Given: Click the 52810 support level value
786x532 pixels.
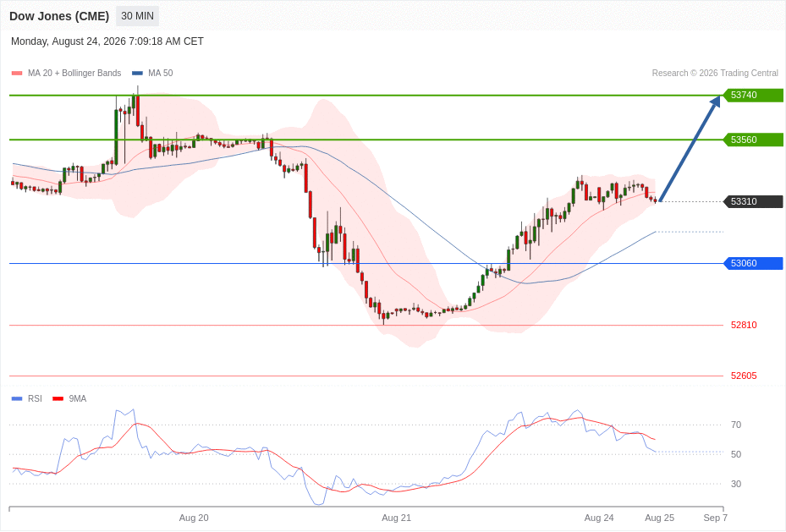Looking at the screenshot, I should [744, 325].
